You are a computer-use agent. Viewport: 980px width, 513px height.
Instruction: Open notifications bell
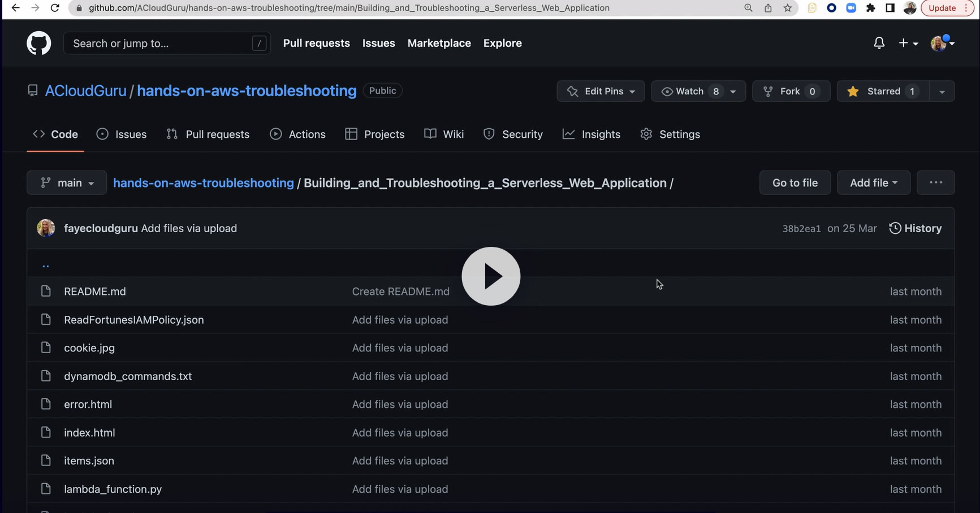click(879, 43)
